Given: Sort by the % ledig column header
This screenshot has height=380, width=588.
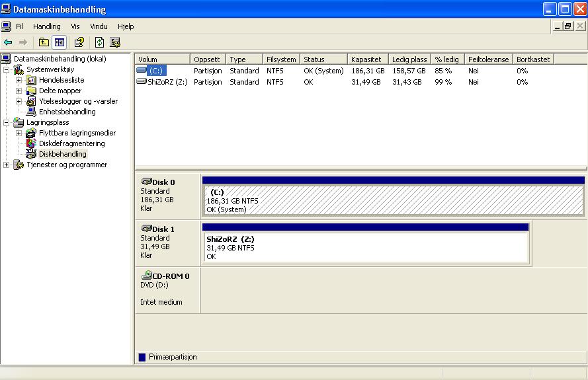Looking at the screenshot, I should [x=448, y=59].
